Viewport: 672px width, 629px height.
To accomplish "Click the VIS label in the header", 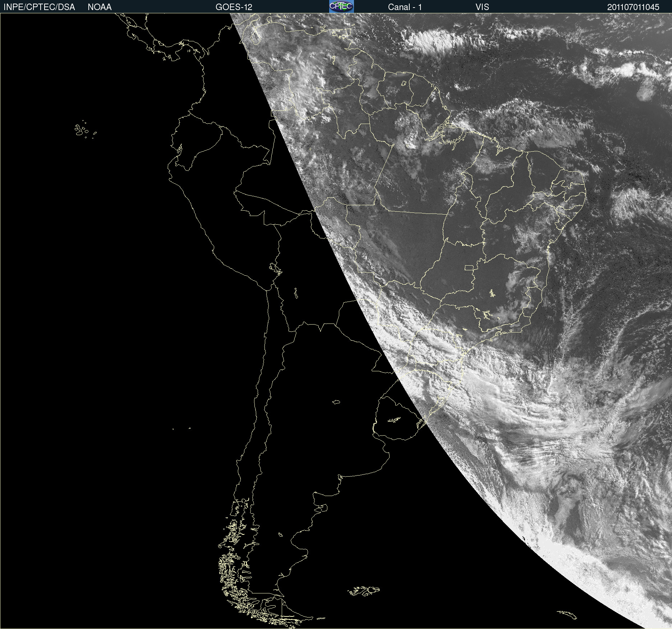I will coord(482,7).
